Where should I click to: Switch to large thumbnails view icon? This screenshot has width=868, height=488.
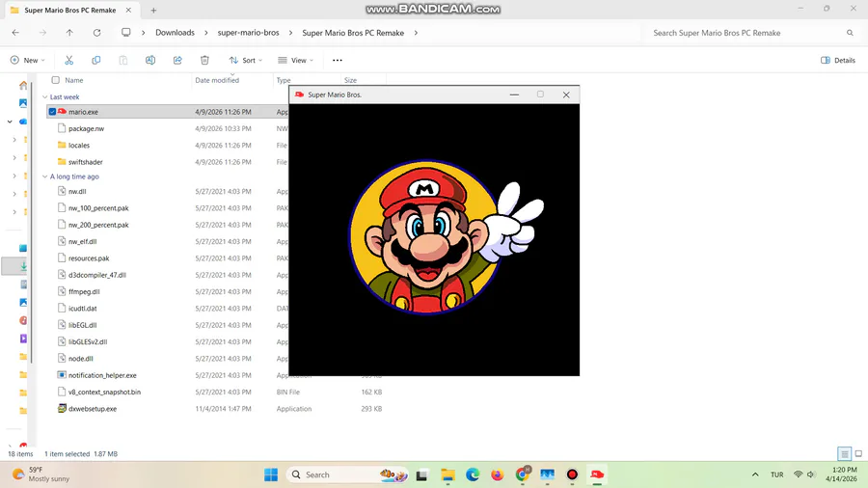point(858,453)
